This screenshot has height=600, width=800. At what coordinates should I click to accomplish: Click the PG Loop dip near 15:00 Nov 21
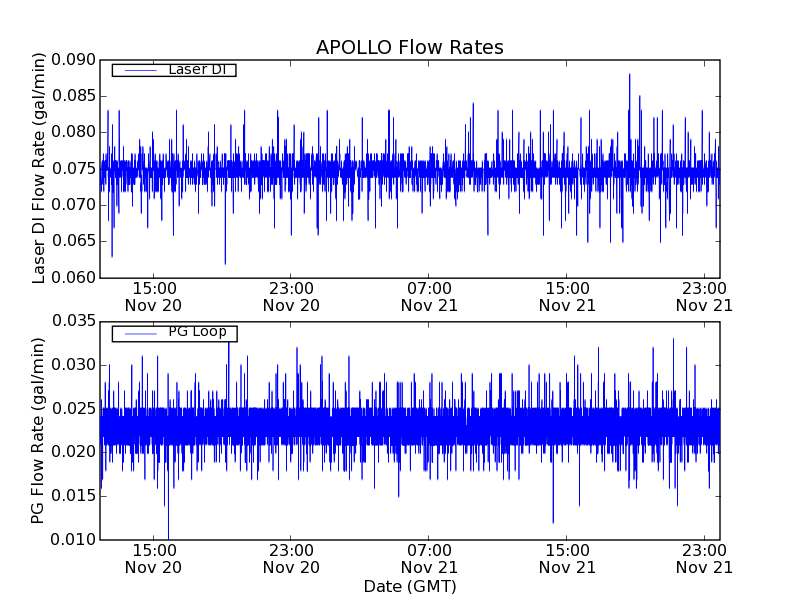(x=553, y=520)
